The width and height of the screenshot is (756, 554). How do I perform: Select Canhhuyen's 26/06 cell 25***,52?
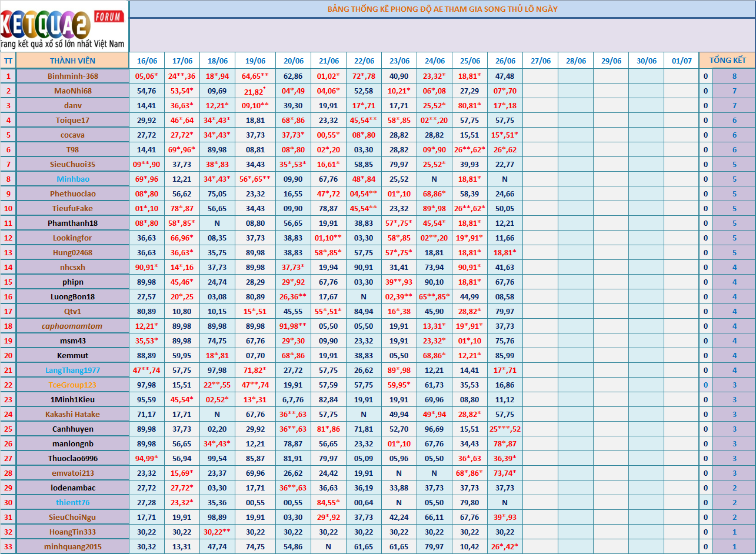coord(505,429)
